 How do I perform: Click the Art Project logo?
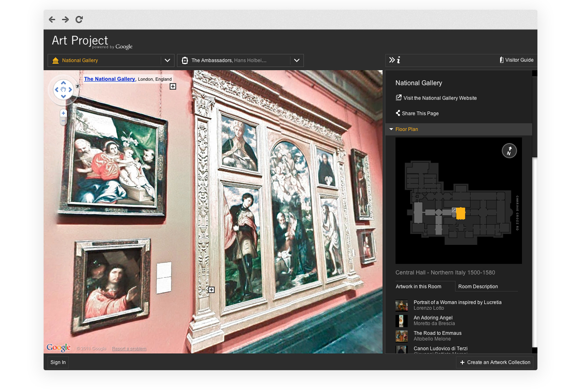click(92, 42)
